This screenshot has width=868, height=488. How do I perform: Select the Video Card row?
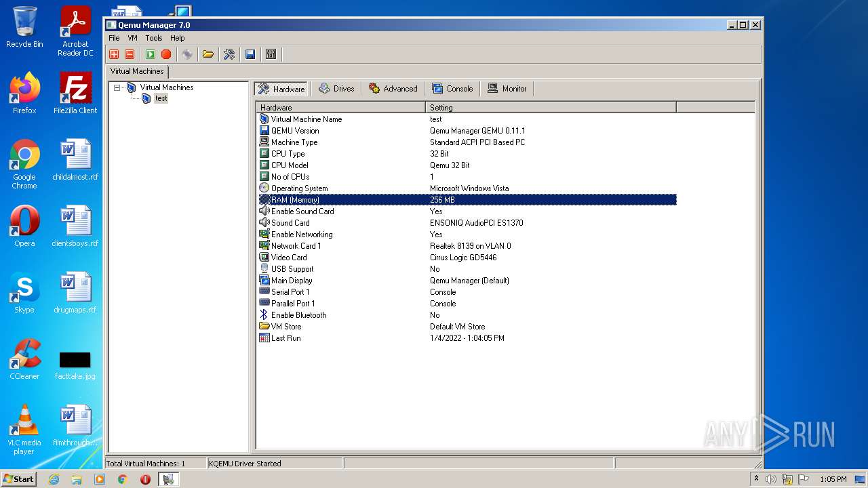[467, 258]
